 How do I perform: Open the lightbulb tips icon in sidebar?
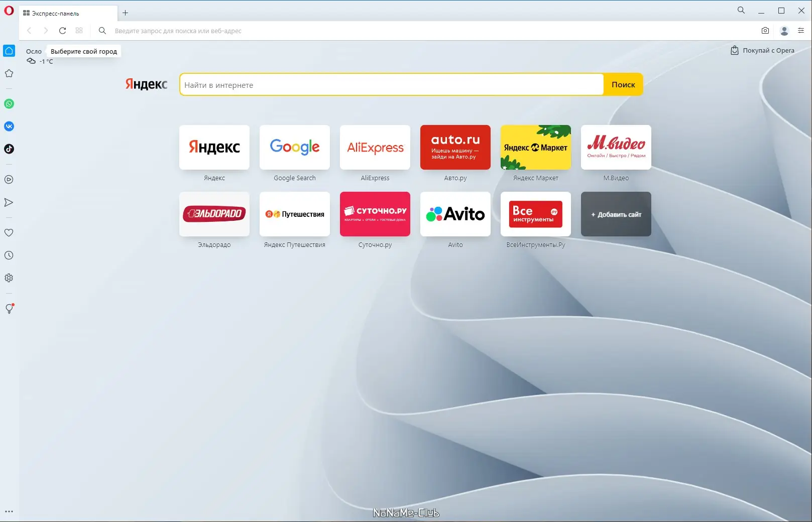[x=9, y=309]
